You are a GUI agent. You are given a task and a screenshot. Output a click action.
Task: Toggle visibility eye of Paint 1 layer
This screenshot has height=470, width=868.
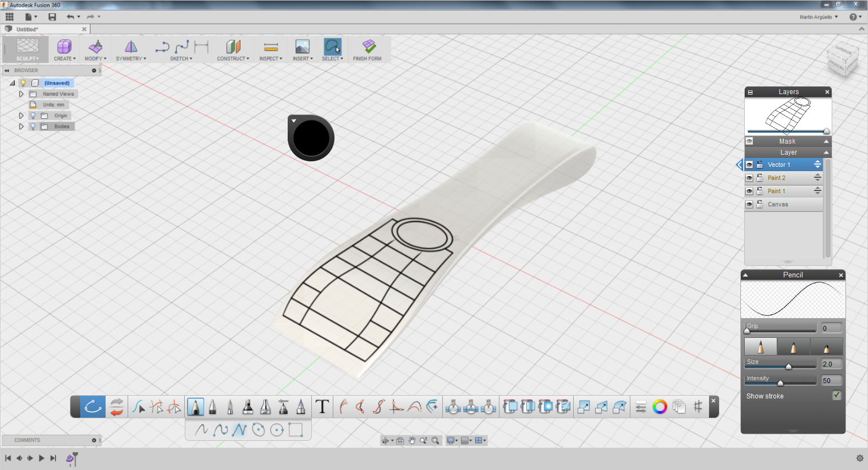click(x=749, y=191)
